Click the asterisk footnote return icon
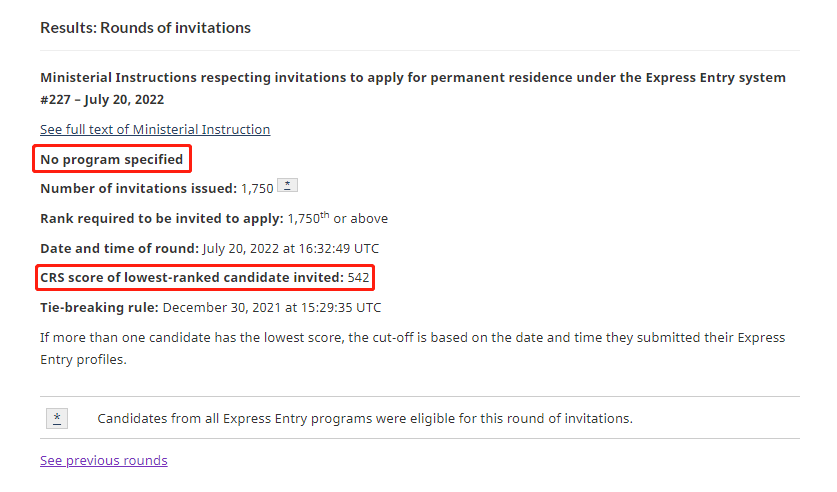Viewport: 837px width, 492px height. 57,418
